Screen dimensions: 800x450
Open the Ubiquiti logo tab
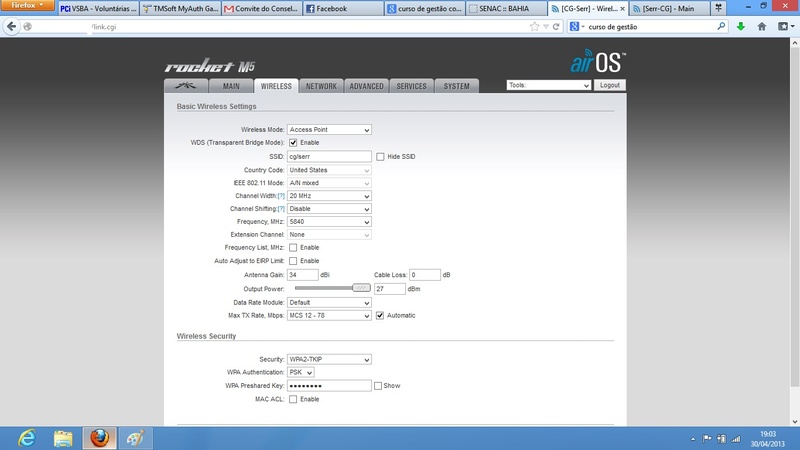186,86
